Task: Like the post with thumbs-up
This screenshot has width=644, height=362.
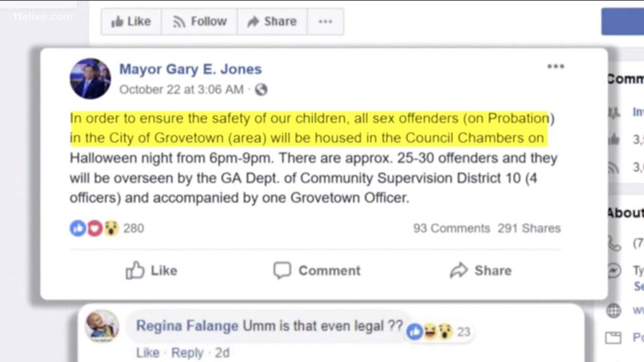Action: (x=151, y=270)
